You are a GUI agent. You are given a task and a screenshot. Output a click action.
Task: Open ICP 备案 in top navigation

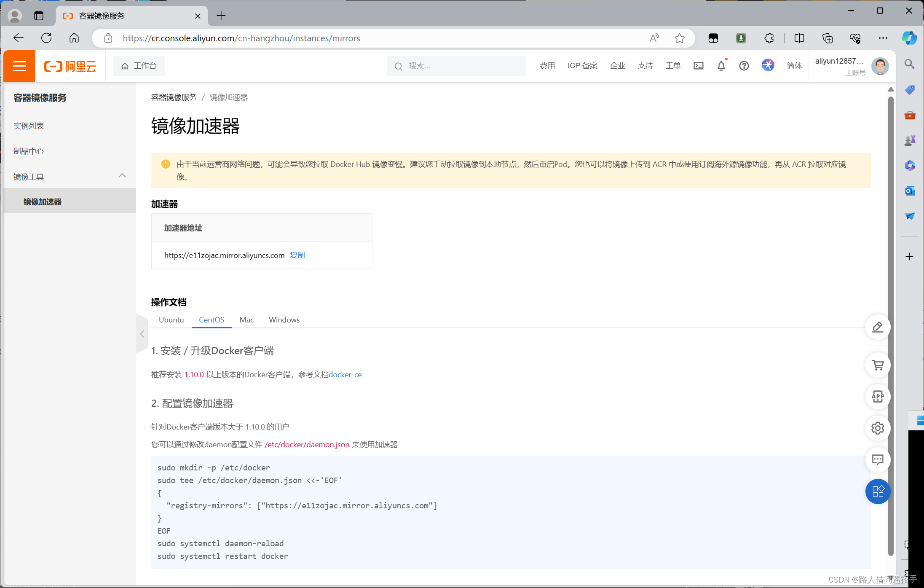click(x=582, y=66)
